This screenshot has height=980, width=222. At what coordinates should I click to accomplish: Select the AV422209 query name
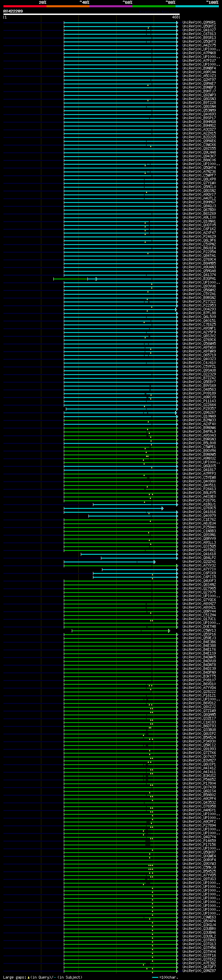(13, 11)
